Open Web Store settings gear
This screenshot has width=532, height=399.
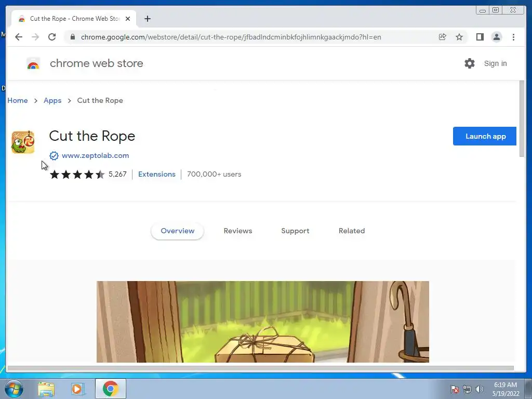(x=470, y=63)
